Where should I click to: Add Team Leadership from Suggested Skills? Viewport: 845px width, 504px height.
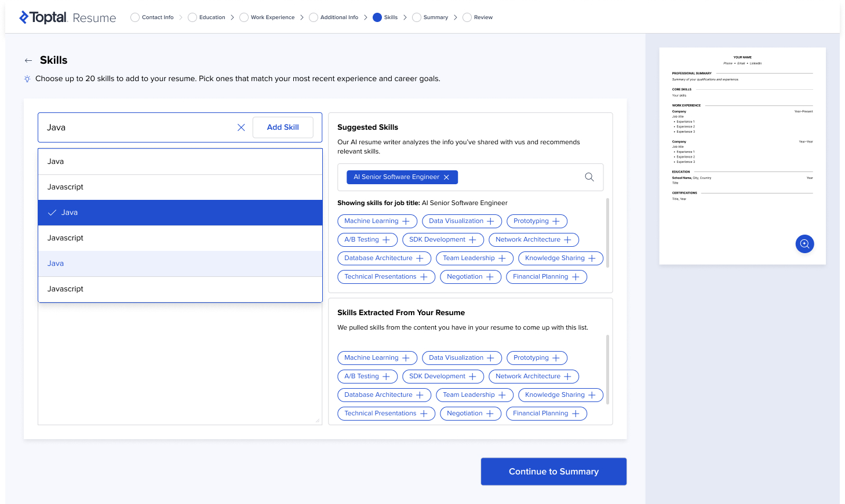[x=475, y=258]
